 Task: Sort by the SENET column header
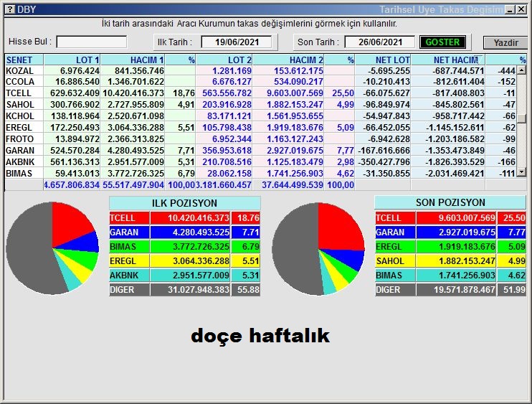click(x=24, y=60)
